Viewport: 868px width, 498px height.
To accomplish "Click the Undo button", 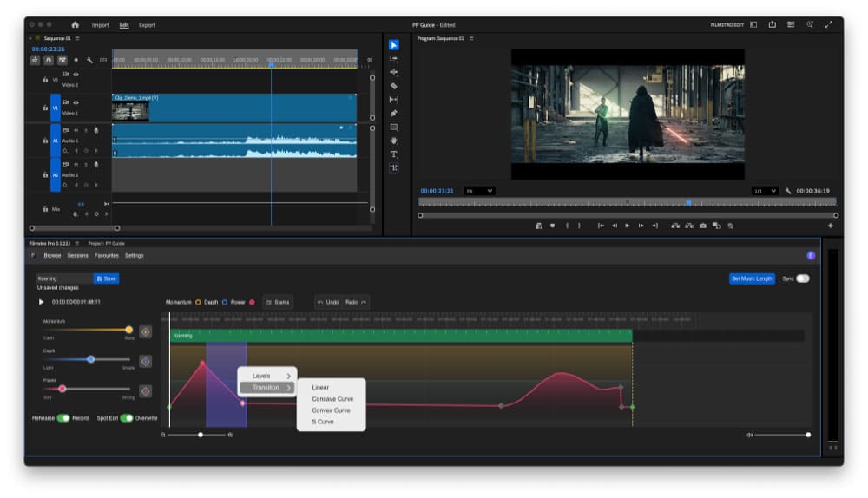I will (x=328, y=302).
